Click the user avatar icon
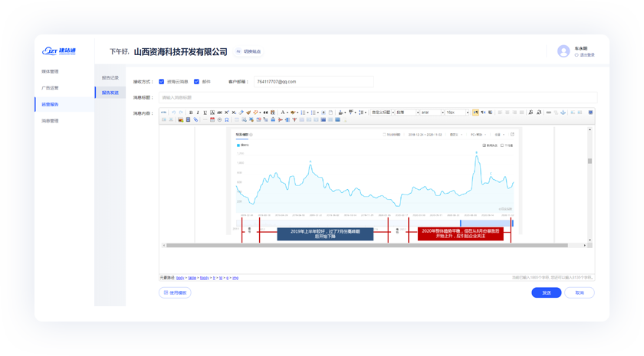The width and height of the screenshot is (644, 356). 563,51
